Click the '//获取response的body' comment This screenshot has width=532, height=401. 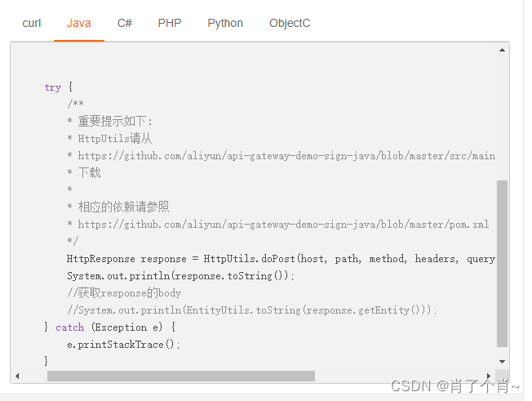(124, 293)
